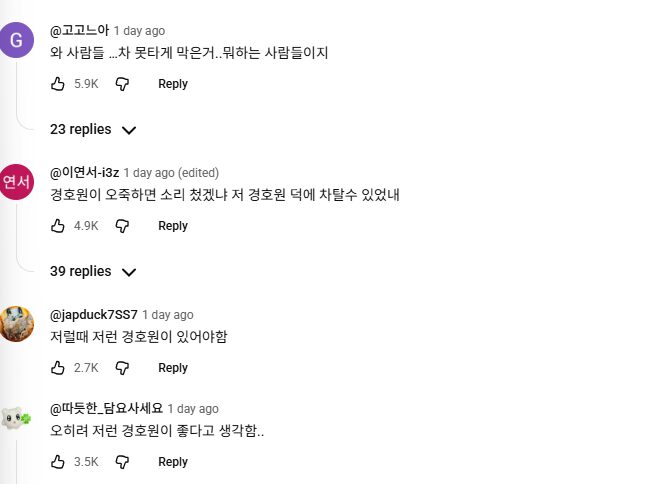Open @고고느아's channel via username

(x=79, y=31)
